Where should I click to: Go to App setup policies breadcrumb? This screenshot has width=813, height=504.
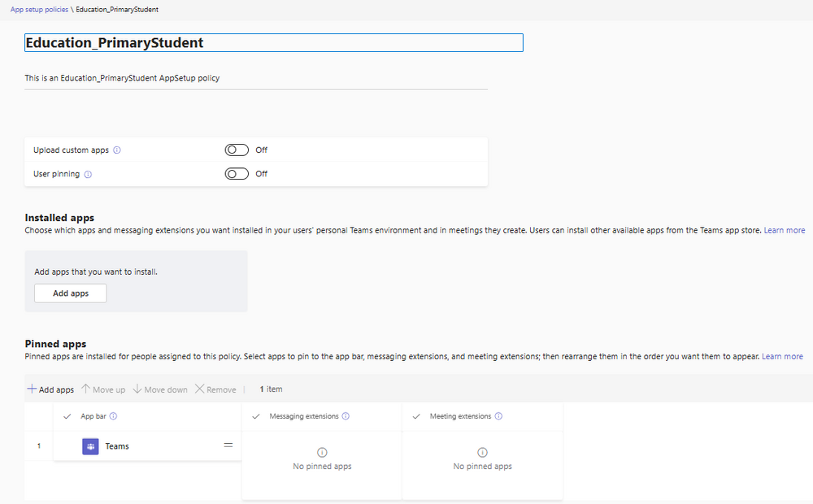click(x=39, y=9)
